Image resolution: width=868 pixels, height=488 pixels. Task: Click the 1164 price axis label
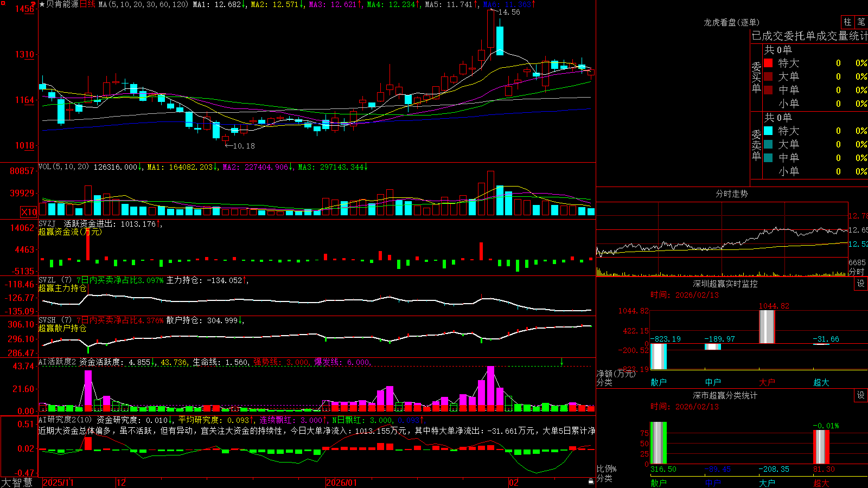coord(24,100)
